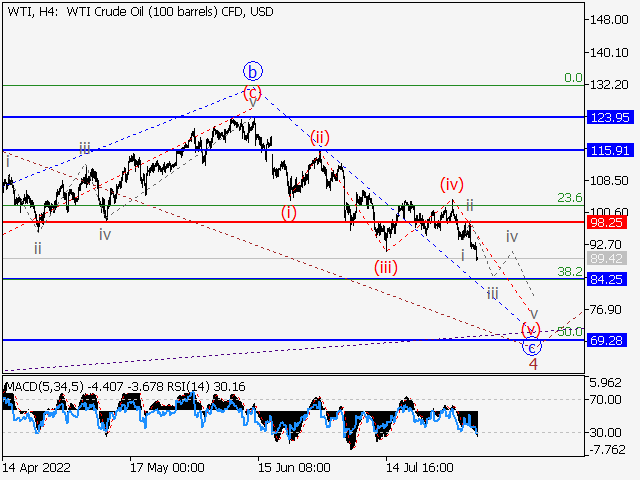Click the red '(c)' wave label

coord(252,92)
